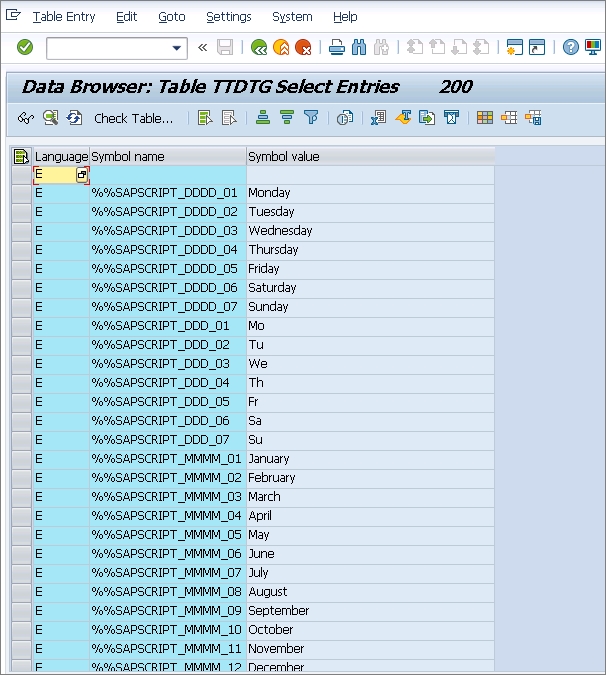Click the Total/information icon after the filter

[345, 118]
